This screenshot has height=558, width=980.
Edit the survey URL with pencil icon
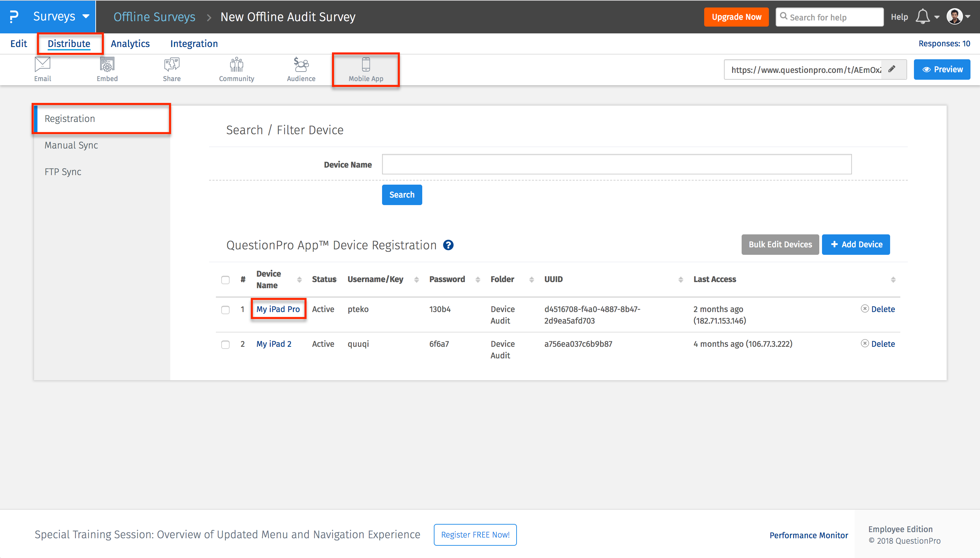click(892, 69)
